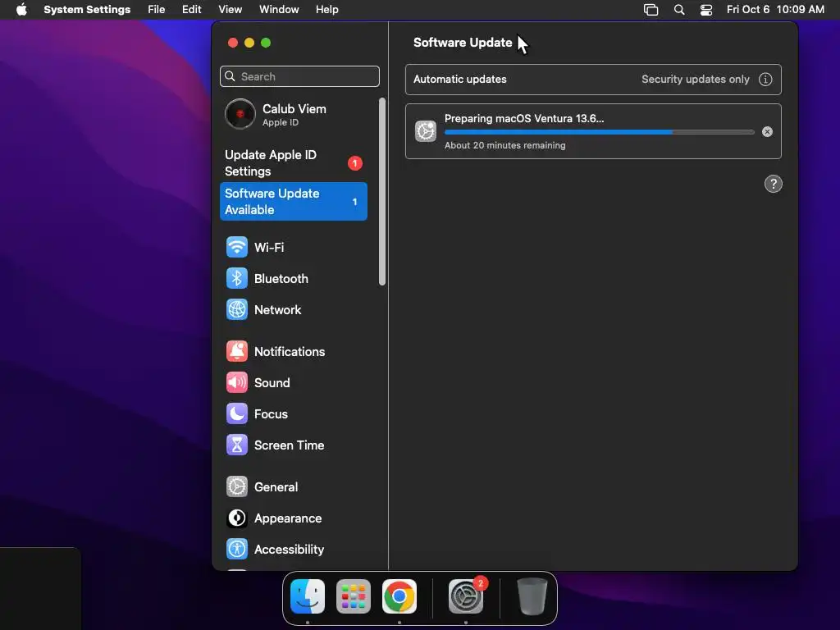Cancel the macOS Ventura update preparation
840x630 pixels.
[767, 132]
